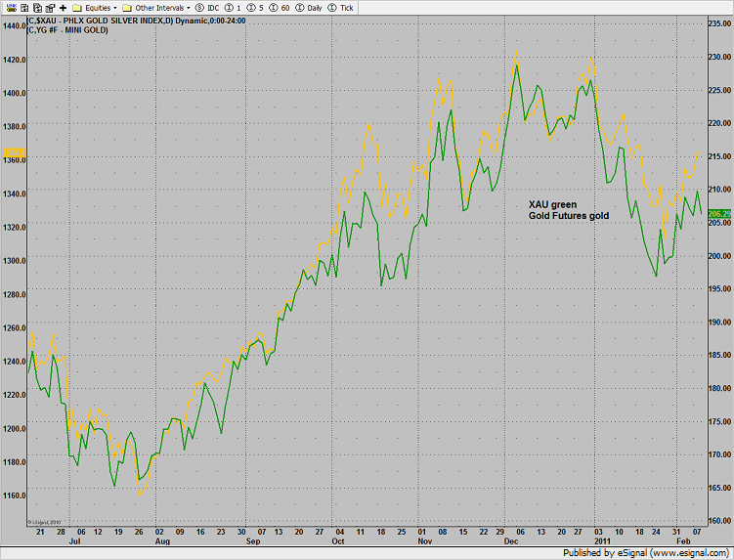The height and width of the screenshot is (560, 734).
Task: Click the fourth toolbar icon just before the plus
Action: click(x=49, y=7)
